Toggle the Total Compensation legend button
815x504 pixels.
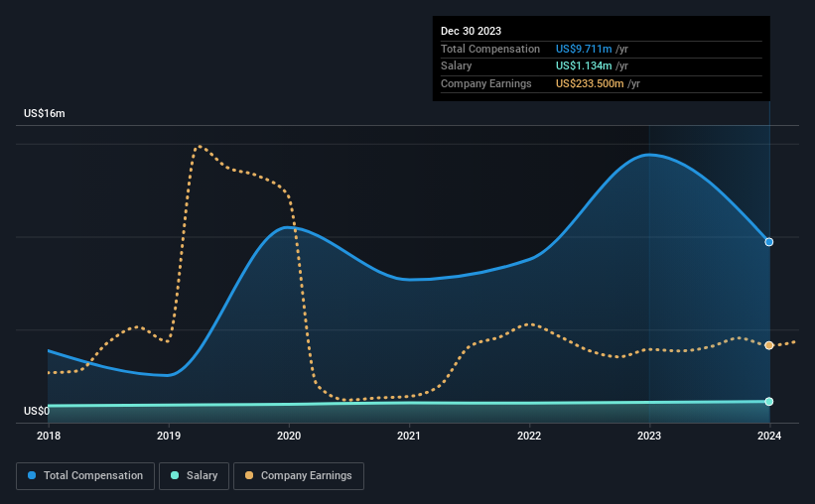(x=85, y=476)
